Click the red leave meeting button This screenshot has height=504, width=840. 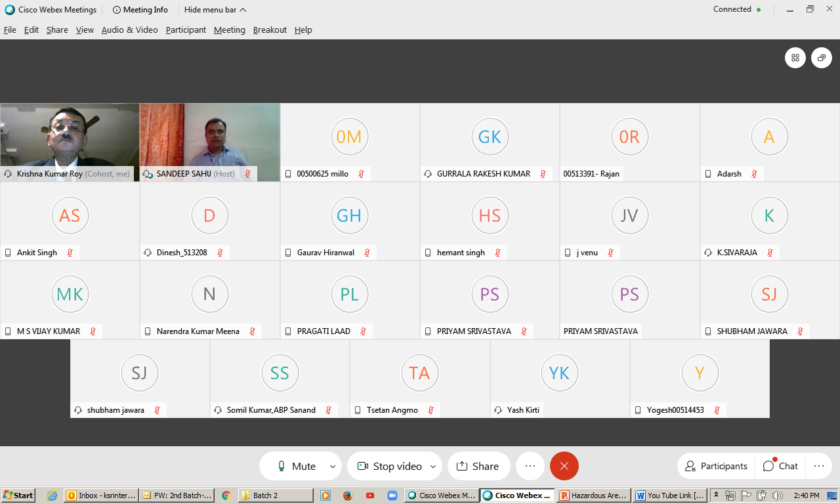tap(564, 466)
